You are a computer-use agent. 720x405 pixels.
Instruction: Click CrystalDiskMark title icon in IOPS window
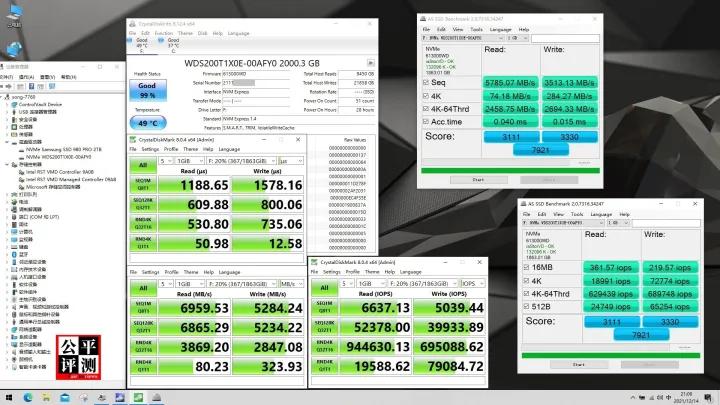(315, 262)
